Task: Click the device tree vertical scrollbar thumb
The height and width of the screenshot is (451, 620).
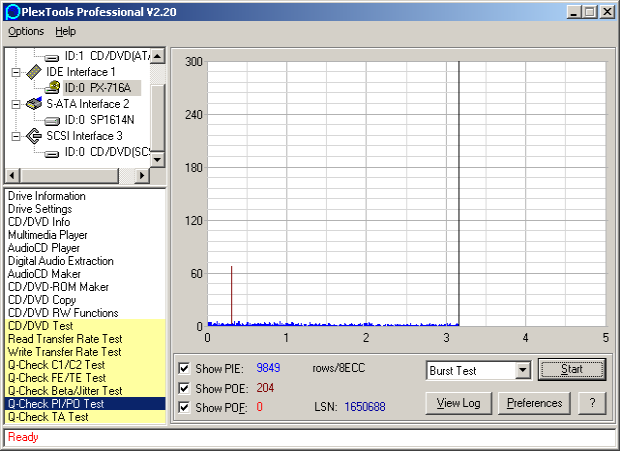Action: (158, 117)
